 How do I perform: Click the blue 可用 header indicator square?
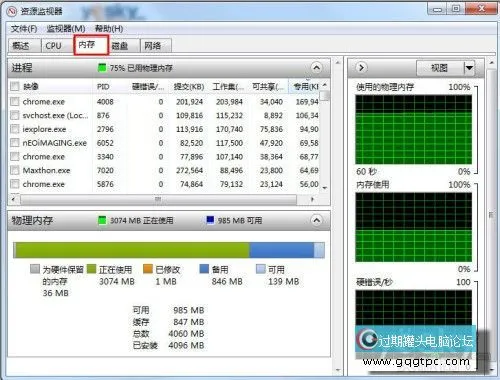(x=210, y=220)
